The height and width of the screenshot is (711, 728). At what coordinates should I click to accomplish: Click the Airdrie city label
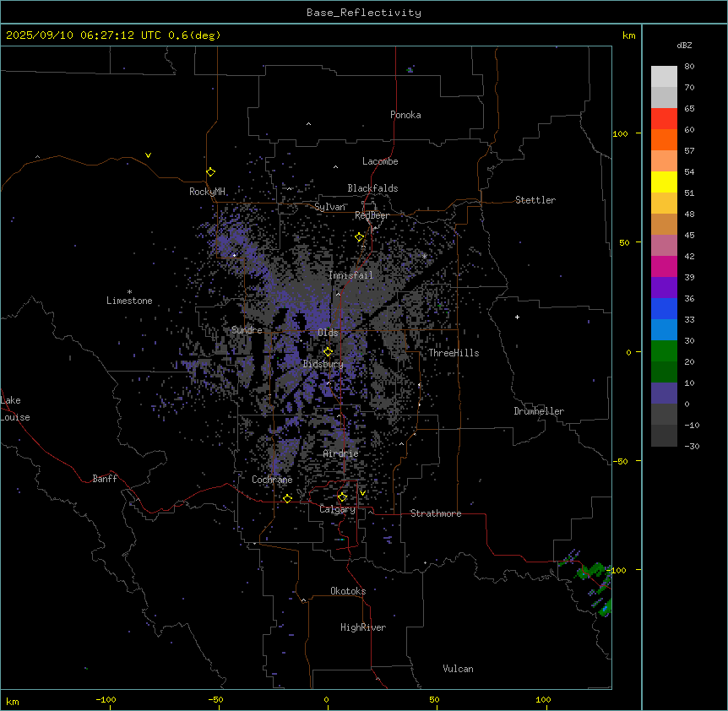(x=340, y=453)
